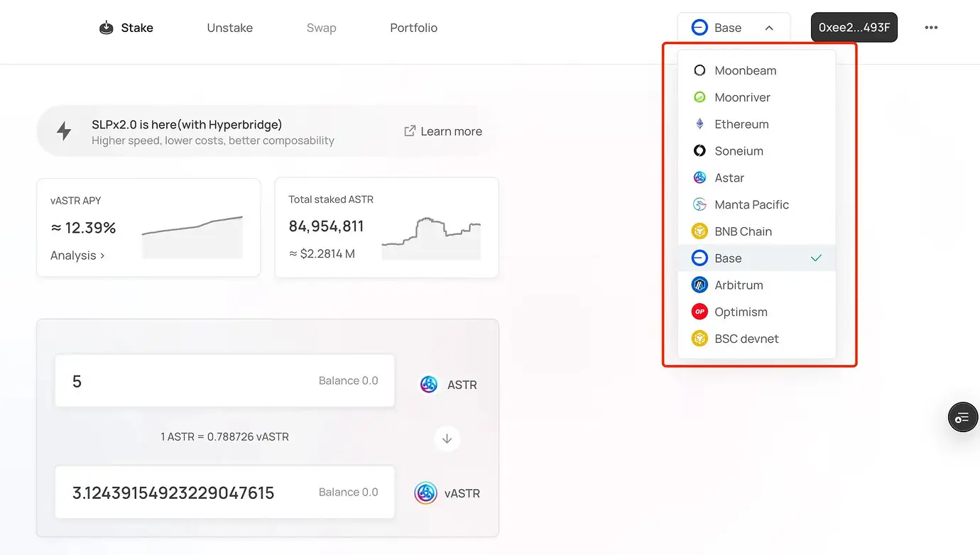
Task: Click the Ethereum diamond icon
Action: tap(699, 124)
